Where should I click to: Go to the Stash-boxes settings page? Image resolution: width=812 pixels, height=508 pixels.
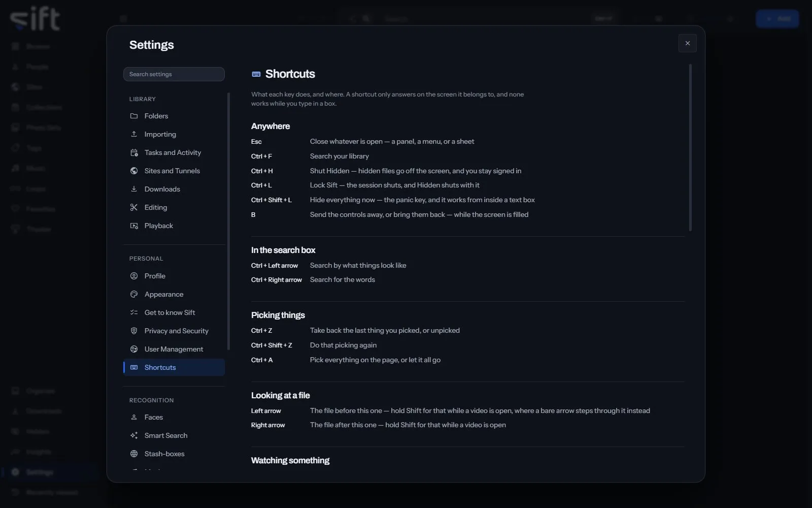pos(174,454)
